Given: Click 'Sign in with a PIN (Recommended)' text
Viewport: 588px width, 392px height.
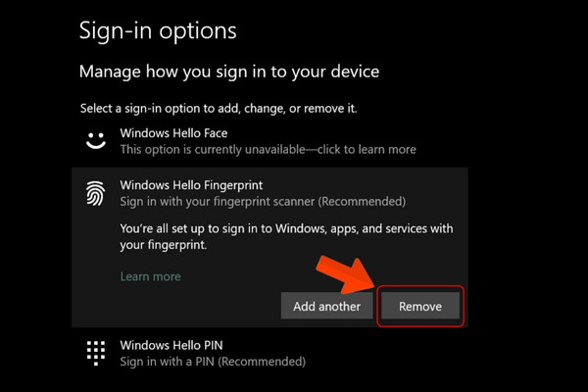Looking at the screenshot, I should [213, 362].
